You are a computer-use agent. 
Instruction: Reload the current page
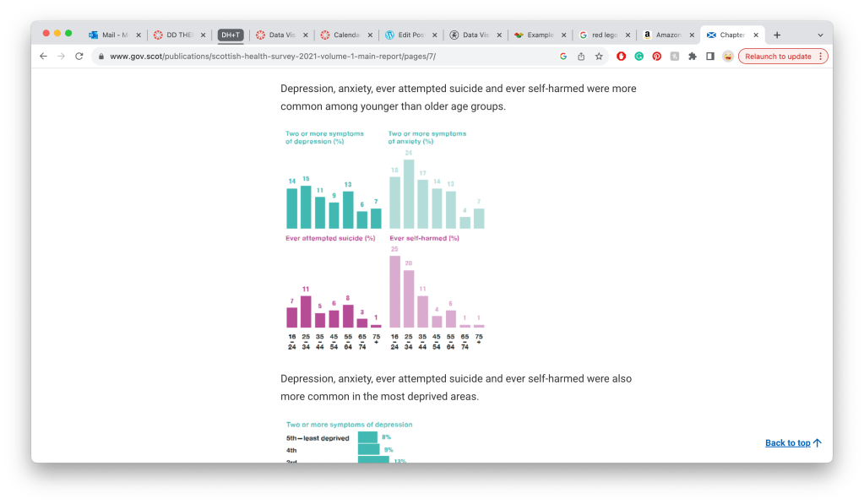point(79,57)
